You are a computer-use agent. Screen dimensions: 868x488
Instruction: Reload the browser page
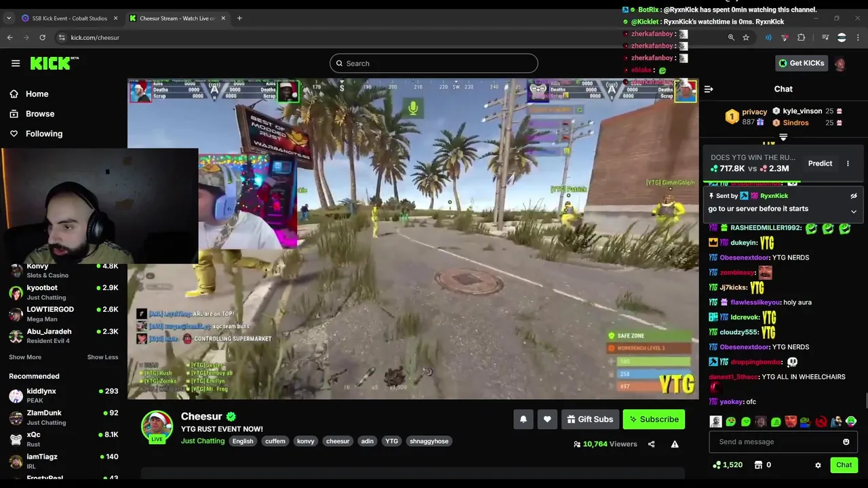point(42,37)
